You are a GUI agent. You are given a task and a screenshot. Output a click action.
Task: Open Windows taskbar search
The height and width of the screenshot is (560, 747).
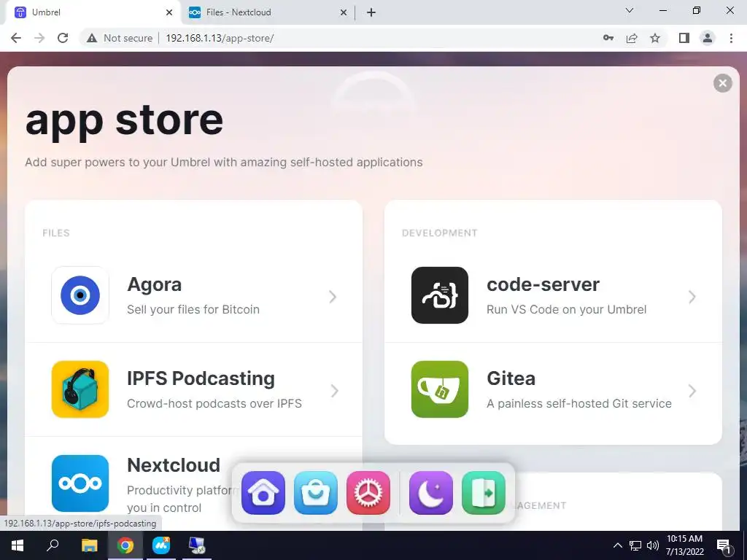[x=53, y=545]
